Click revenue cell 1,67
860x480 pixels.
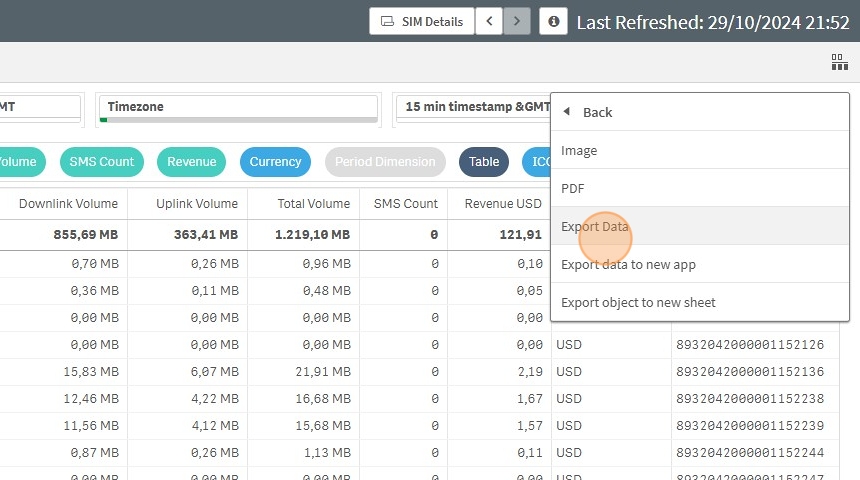[x=530, y=398]
